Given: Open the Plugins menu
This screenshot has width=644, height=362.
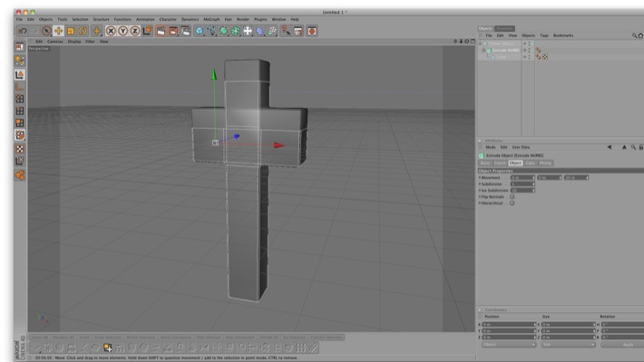Looking at the screenshot, I should click(x=260, y=19).
